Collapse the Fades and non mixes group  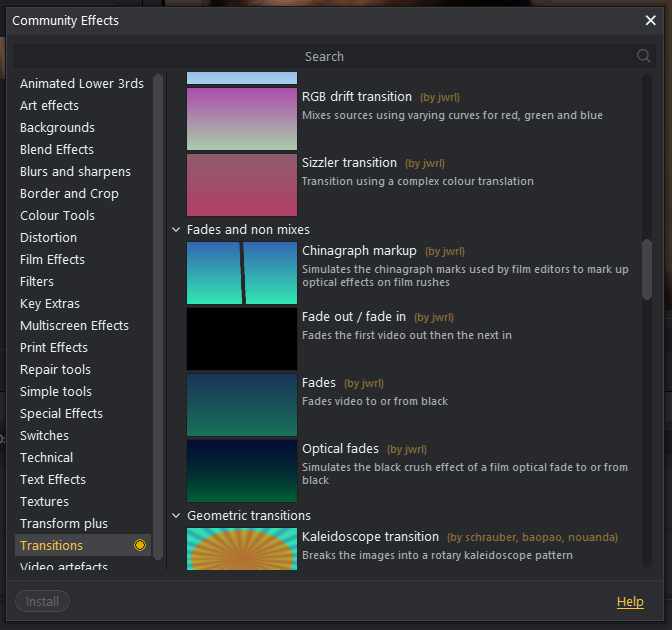[176, 230]
